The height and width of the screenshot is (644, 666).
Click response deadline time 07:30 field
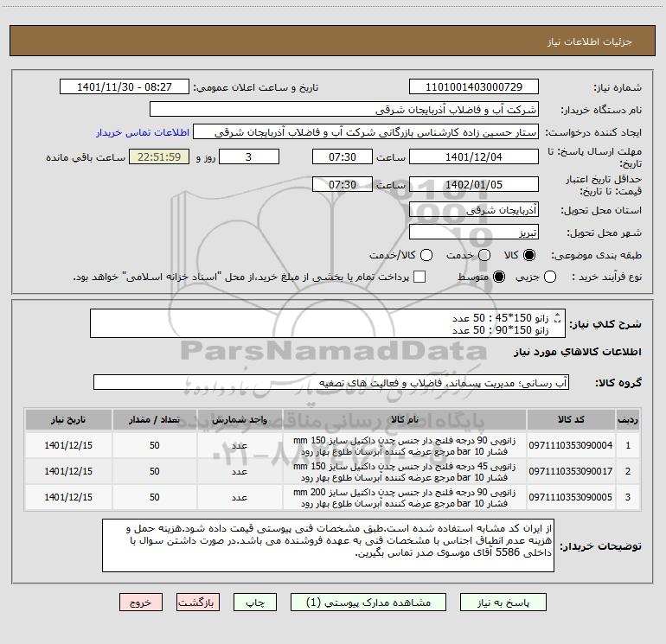(x=343, y=156)
